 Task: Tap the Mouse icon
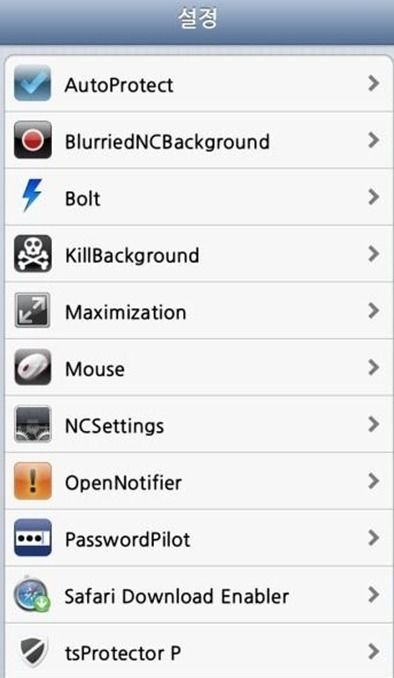(x=32, y=368)
